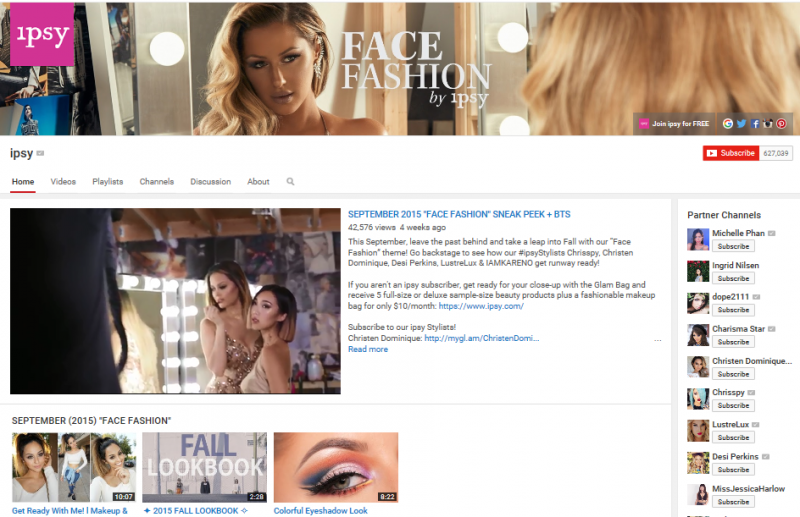Viewport: 800px width, 517px height.
Task: Open dope2111 channel name
Action: 731,297
